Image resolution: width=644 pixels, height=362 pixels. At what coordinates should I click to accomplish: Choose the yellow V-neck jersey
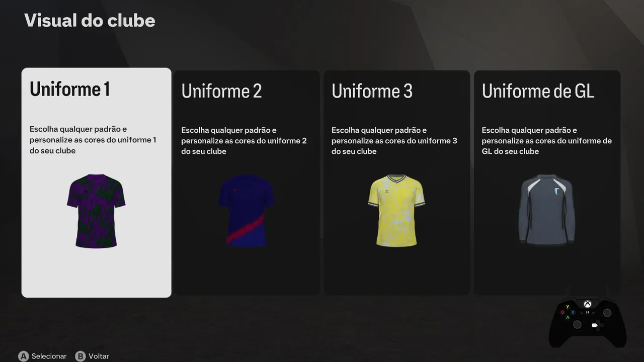pos(396,211)
